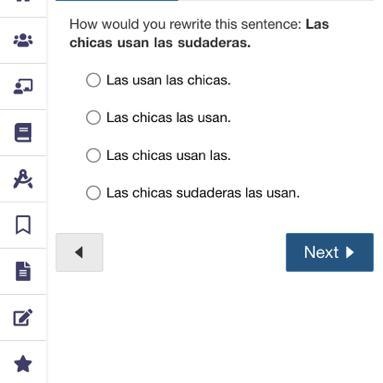Image resolution: width=383 pixels, height=383 pixels.
Task: Select option 'Las chicas las usan.'
Action: point(93,118)
